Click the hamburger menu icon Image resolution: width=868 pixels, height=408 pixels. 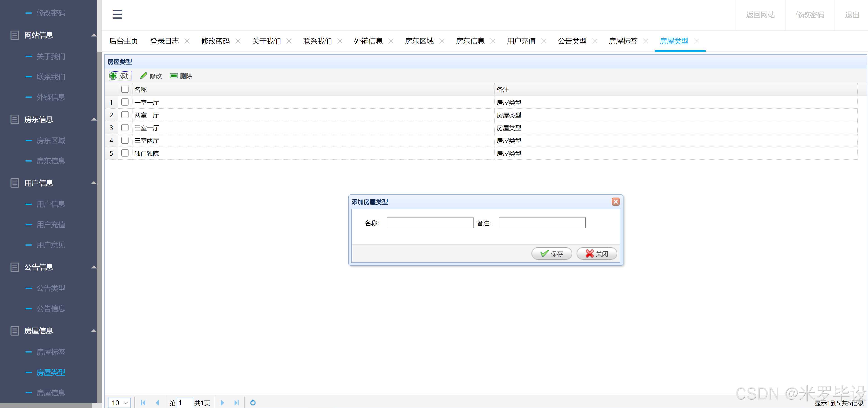pos(117,14)
